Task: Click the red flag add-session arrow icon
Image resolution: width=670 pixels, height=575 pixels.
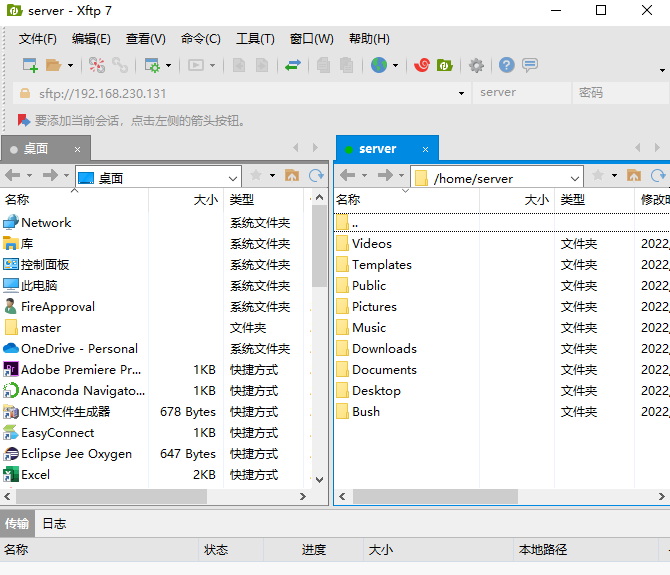Action: [x=24, y=120]
